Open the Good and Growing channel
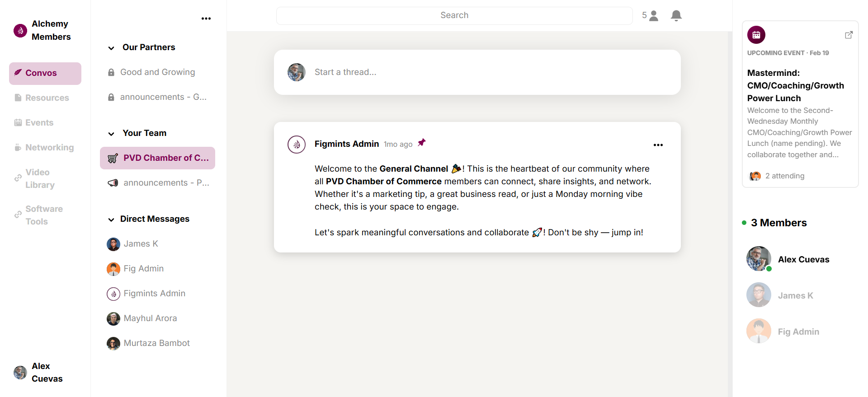 point(157,72)
